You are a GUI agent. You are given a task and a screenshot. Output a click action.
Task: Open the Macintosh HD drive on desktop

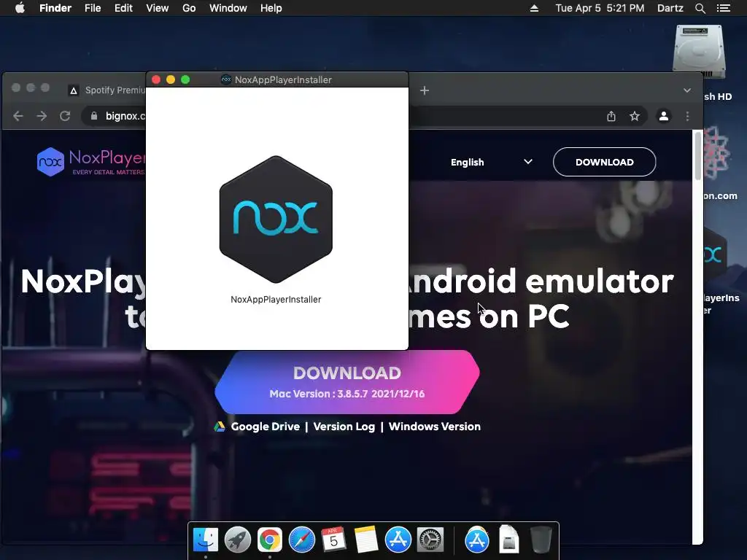699,52
